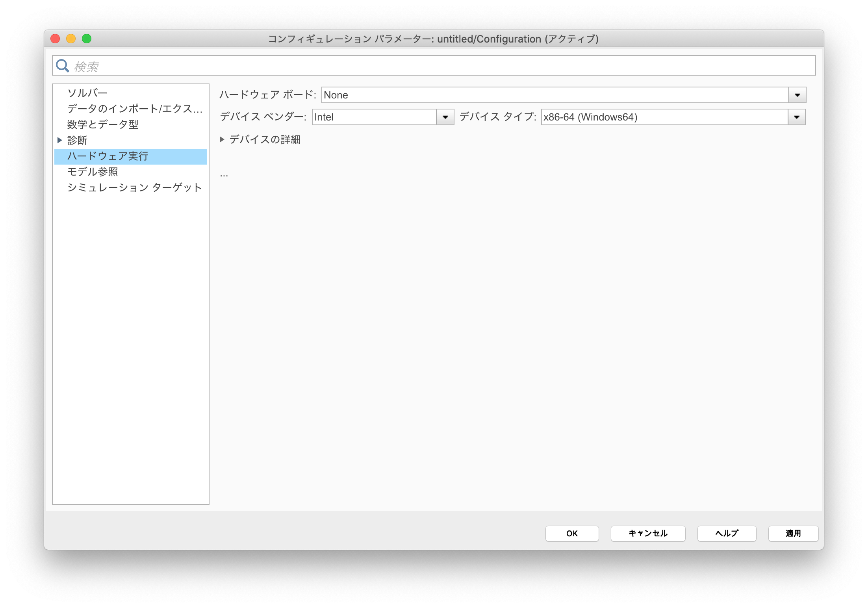
Task: Open デバイス ベンダー dropdown arrow
Action: coord(445,117)
